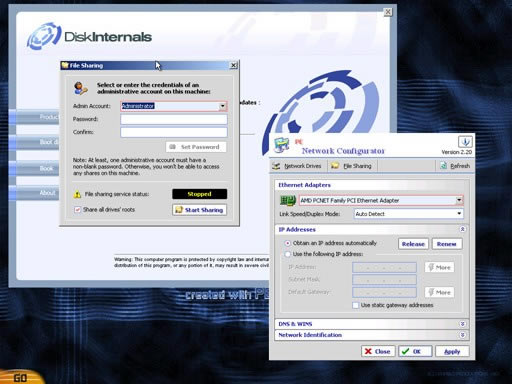Image resolution: width=512 pixels, height=384 pixels.
Task: Click the download arrow icon near Version 2.20
Action: 465,142
